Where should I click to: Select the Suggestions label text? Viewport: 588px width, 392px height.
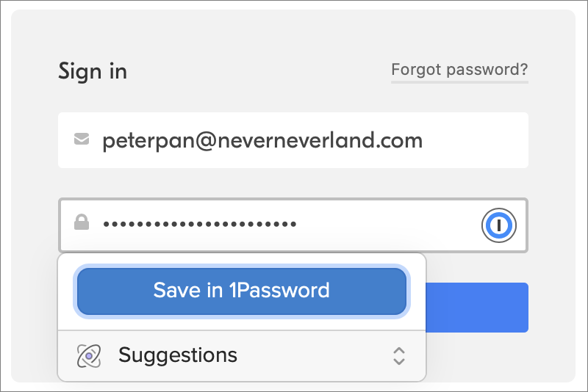(x=178, y=355)
